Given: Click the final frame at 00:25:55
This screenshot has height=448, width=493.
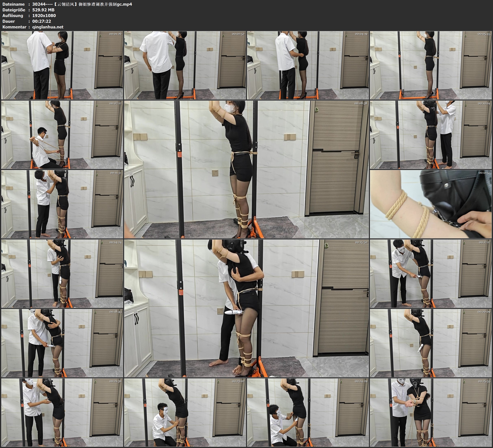Looking at the screenshot, I should click(x=431, y=412).
